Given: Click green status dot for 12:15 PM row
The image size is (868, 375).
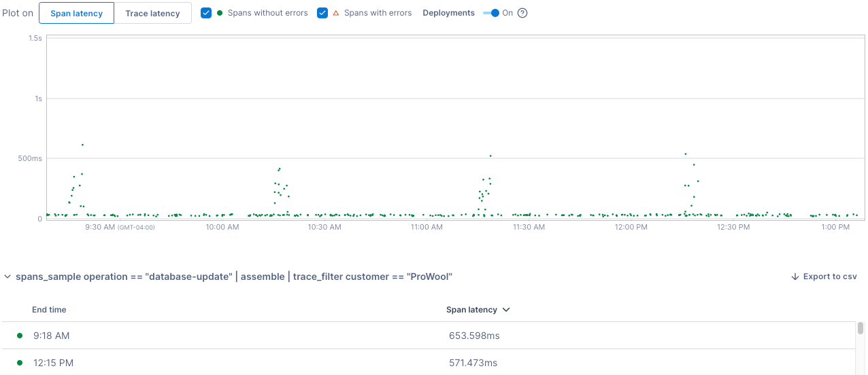Looking at the screenshot, I should click(x=20, y=363).
